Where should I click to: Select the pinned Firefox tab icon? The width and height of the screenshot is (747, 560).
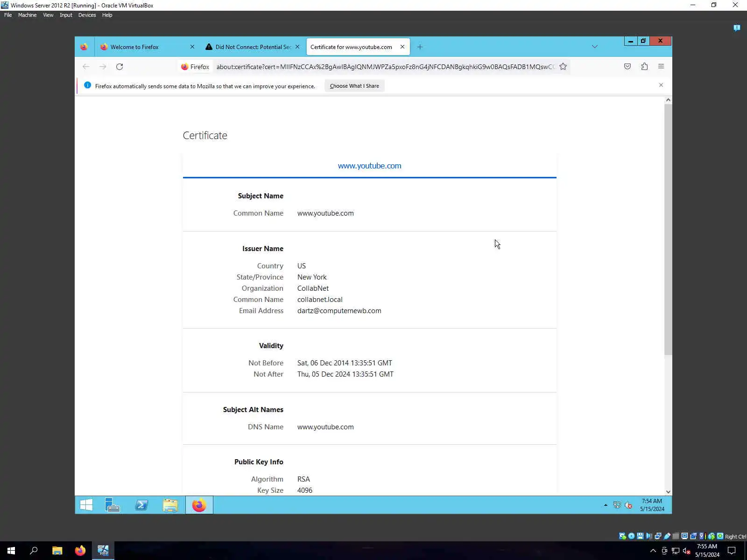click(x=84, y=47)
